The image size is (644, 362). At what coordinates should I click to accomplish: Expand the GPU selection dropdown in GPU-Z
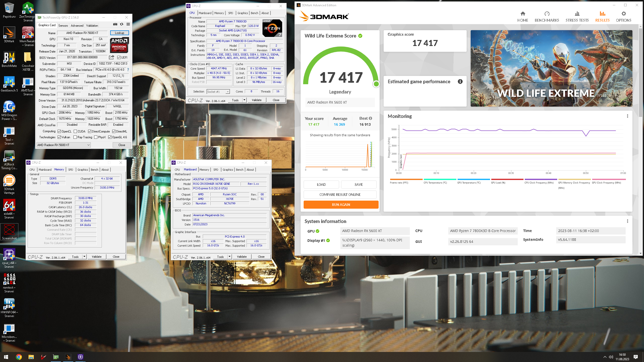(63, 145)
